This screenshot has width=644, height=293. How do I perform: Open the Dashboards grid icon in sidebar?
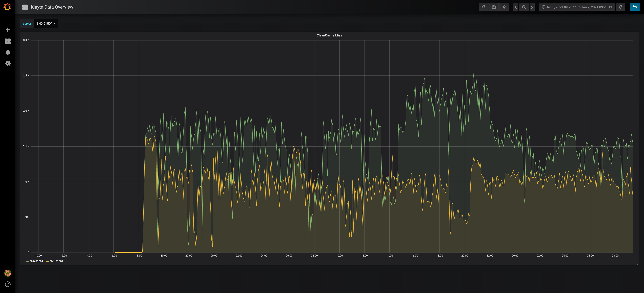[x=8, y=41]
